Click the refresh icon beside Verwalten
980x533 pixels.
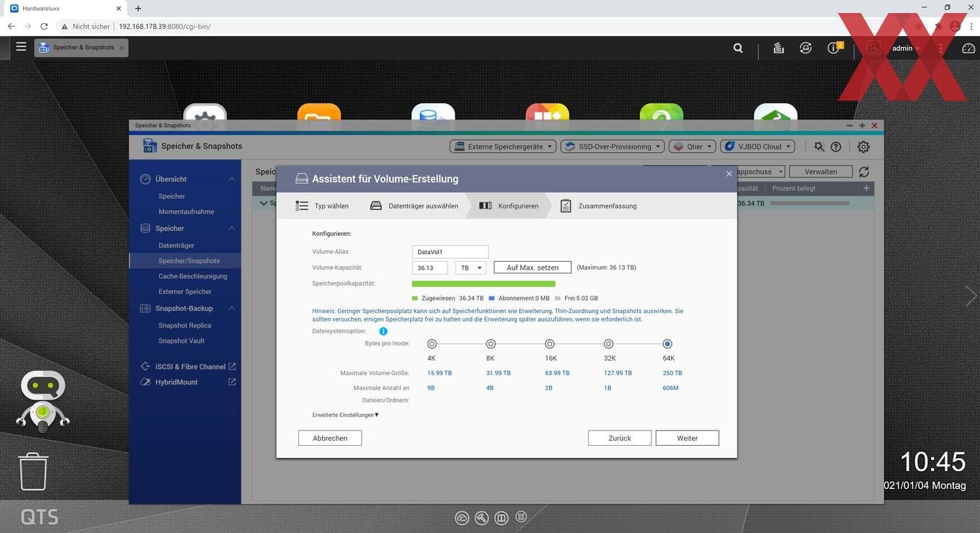tap(864, 172)
